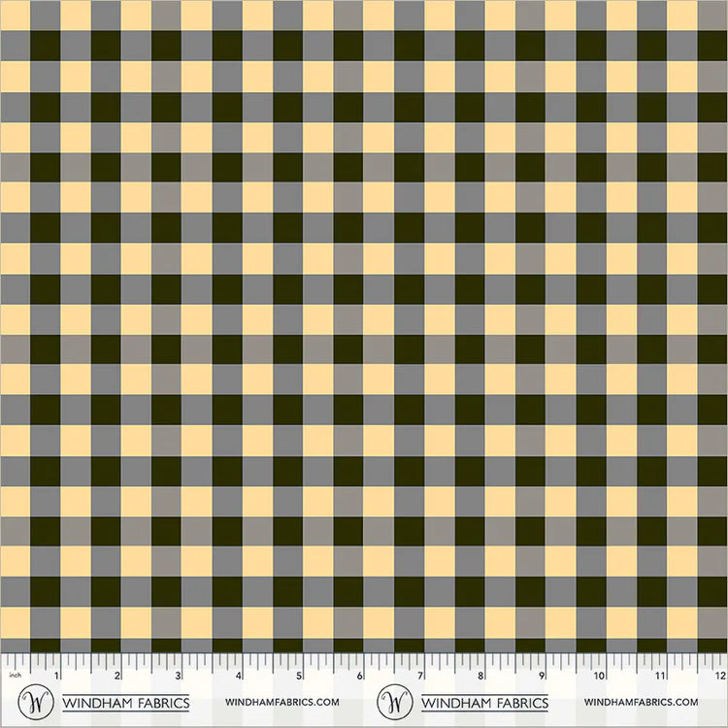Select the number 9 ruler mark
The height and width of the screenshot is (728, 728).
[542, 676]
